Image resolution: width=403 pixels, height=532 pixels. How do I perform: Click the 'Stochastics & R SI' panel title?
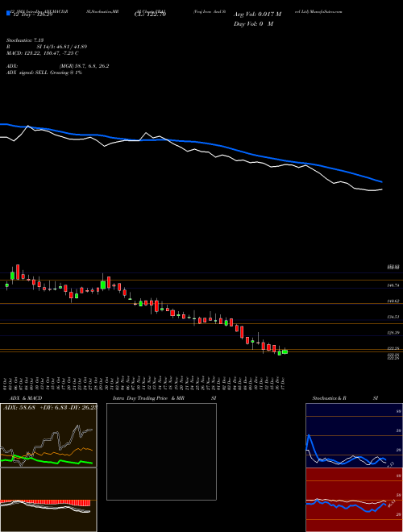tap(345, 398)
